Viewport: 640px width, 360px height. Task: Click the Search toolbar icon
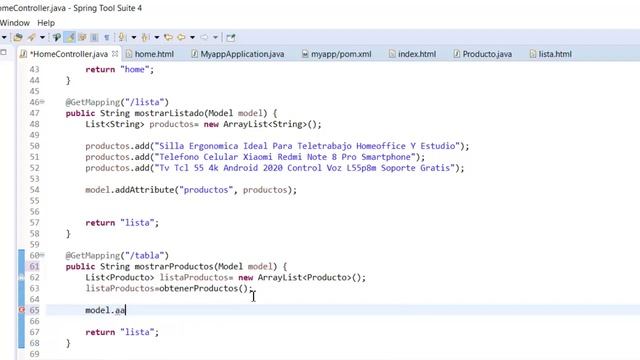click(x=31, y=38)
